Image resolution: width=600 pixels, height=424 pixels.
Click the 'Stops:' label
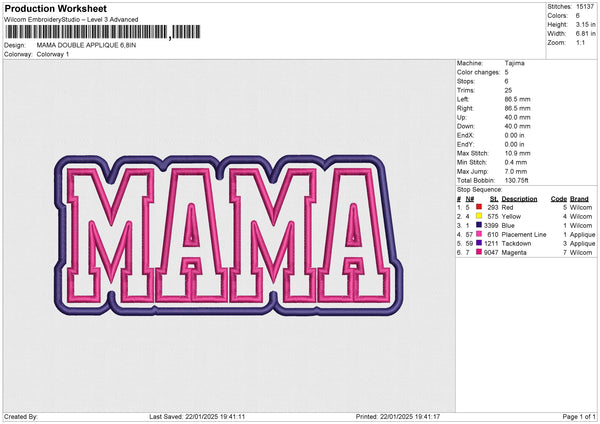click(466, 81)
